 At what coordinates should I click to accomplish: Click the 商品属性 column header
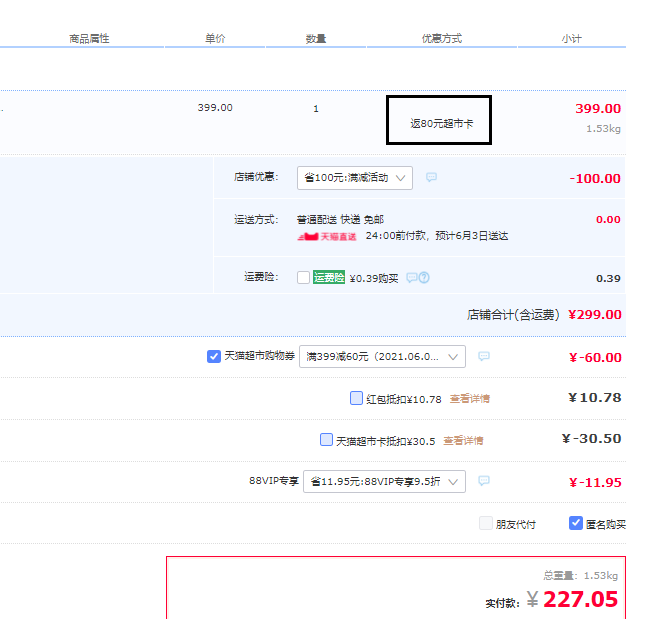click(x=89, y=39)
